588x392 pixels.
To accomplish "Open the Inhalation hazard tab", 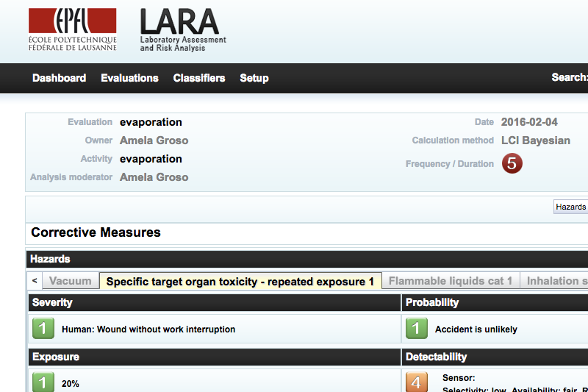I will [554, 281].
